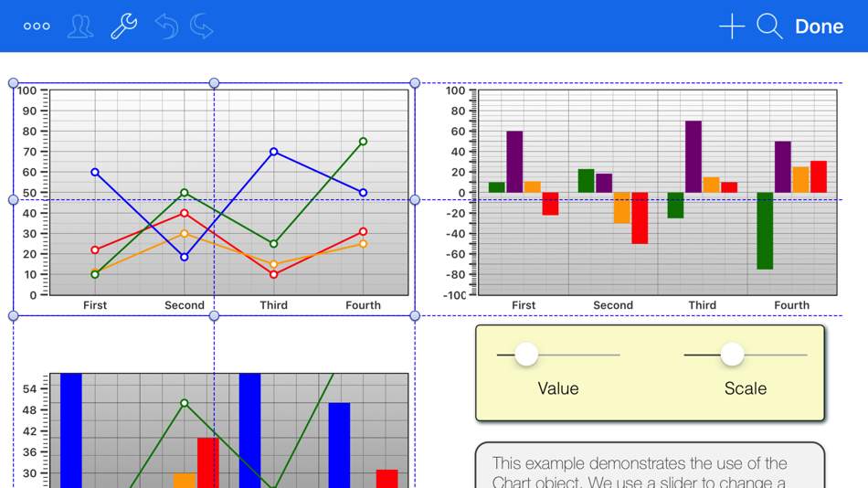Click 'Second' label under the line chart
The width and height of the screenshot is (868, 488).
click(185, 305)
